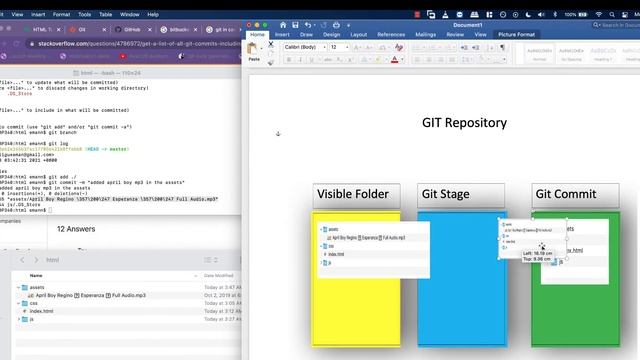Clear all formatting with the eraser A icon
Viewport: 640px width, 360px height.
click(399, 47)
